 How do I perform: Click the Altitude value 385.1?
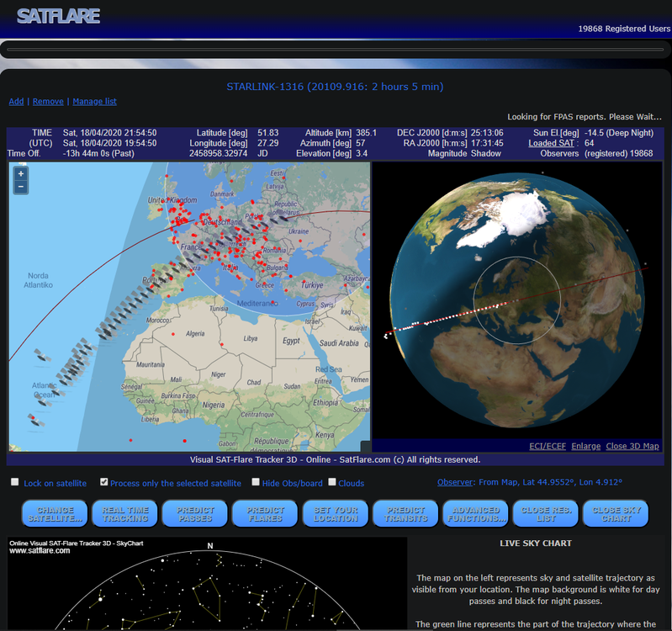click(366, 133)
